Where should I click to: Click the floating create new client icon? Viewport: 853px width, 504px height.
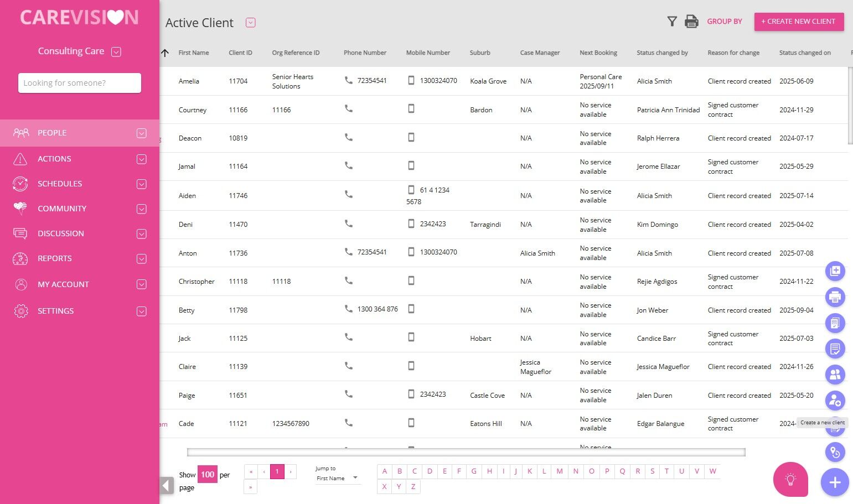coord(835,401)
